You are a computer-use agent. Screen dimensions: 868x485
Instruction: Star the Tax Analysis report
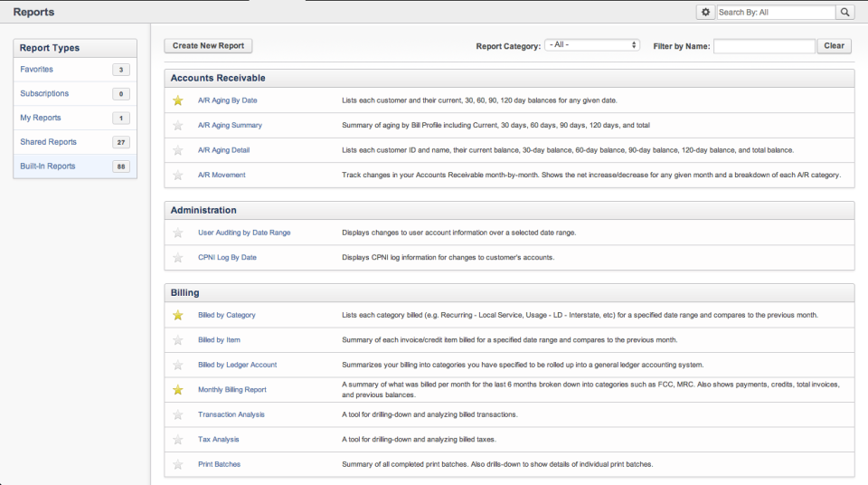pyautogui.click(x=178, y=440)
